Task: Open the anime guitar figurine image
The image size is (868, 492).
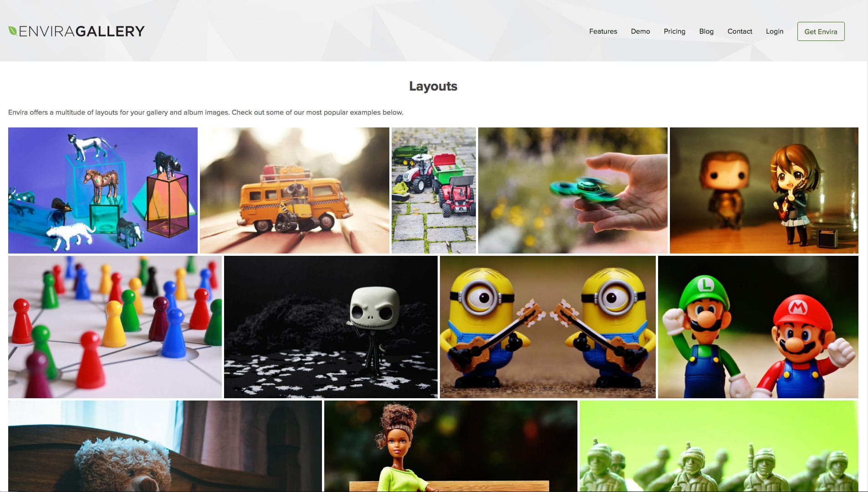Action: click(x=764, y=190)
